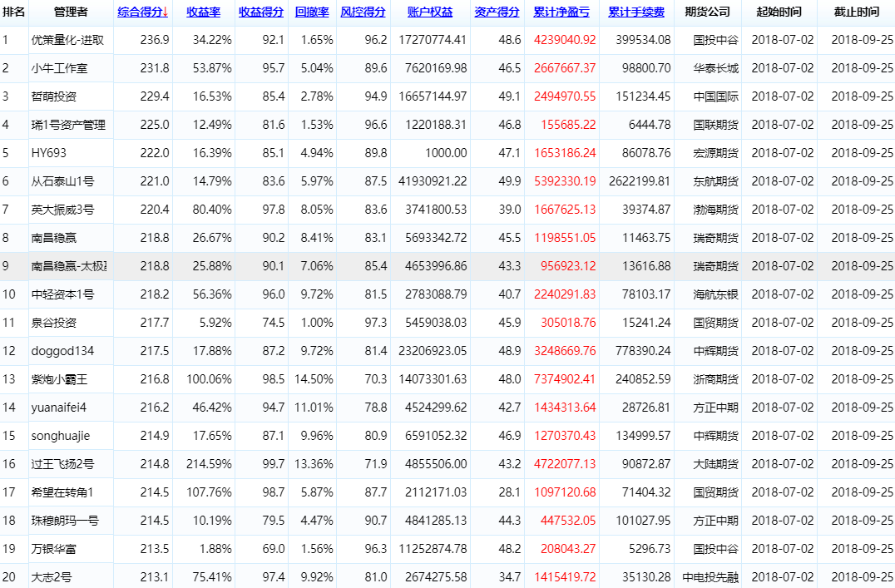The image size is (895, 588).
Task: Select manager 从石泰山1号
Action: 62,181
